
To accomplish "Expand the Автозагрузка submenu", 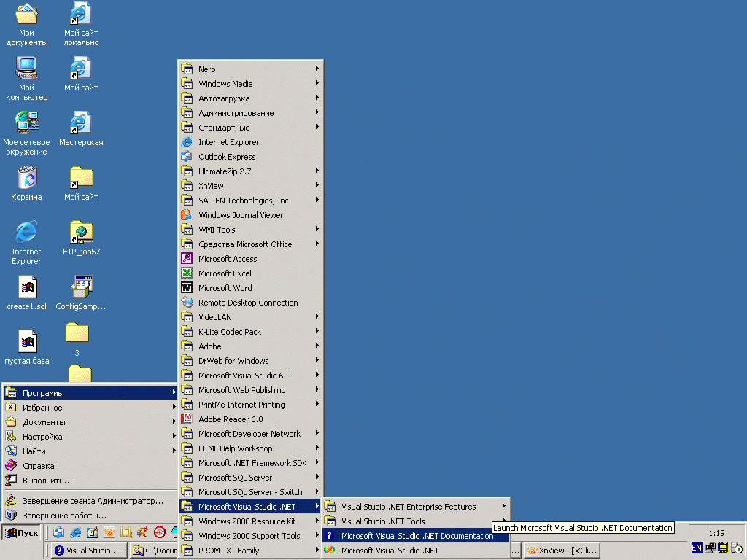I will (251, 98).
